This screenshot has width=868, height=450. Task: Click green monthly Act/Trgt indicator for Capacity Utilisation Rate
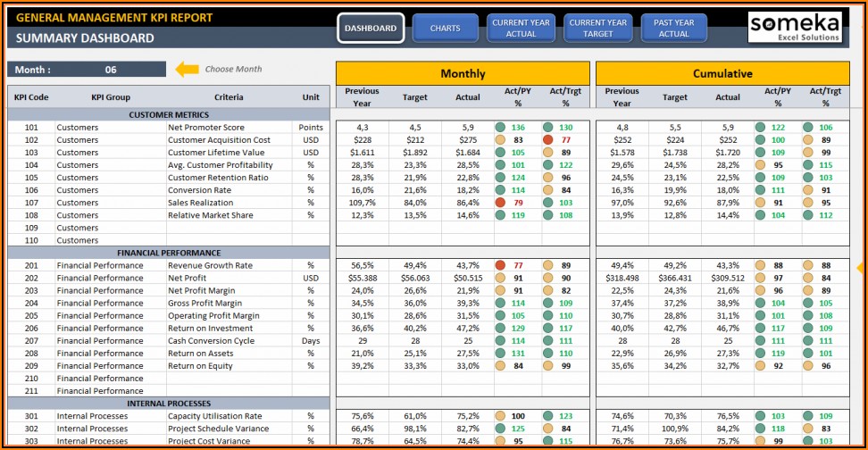[547, 416]
